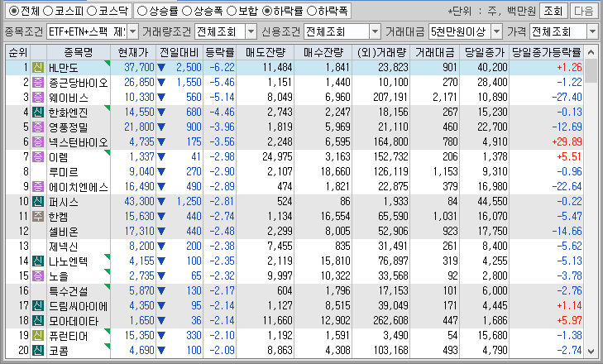The height and width of the screenshot is (364, 603).
Task: Click 넥스턴바이오 closing change +29.89
Action: pyautogui.click(x=567, y=141)
